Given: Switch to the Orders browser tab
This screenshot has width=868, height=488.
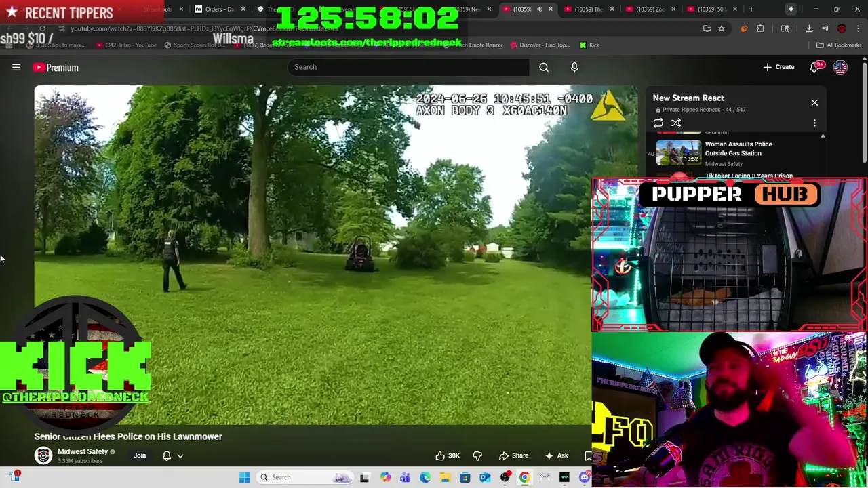Looking at the screenshot, I should [x=219, y=9].
